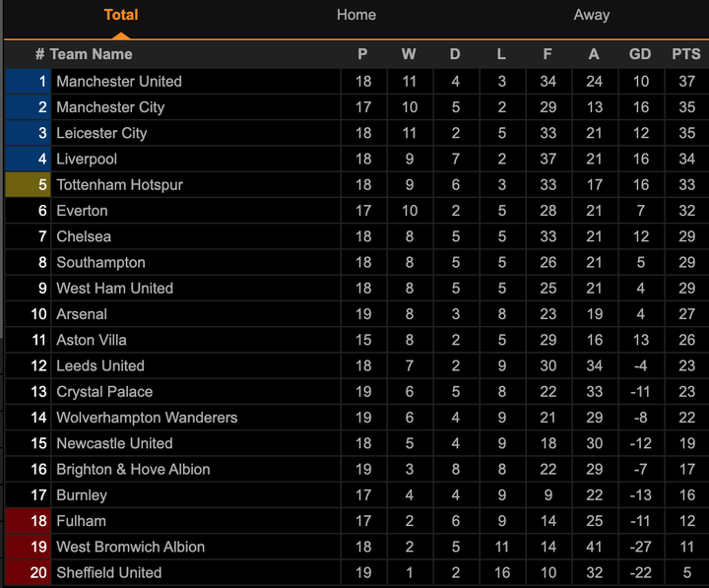709x588 pixels.
Task: Open the Manchester City team link
Action: click(x=110, y=106)
